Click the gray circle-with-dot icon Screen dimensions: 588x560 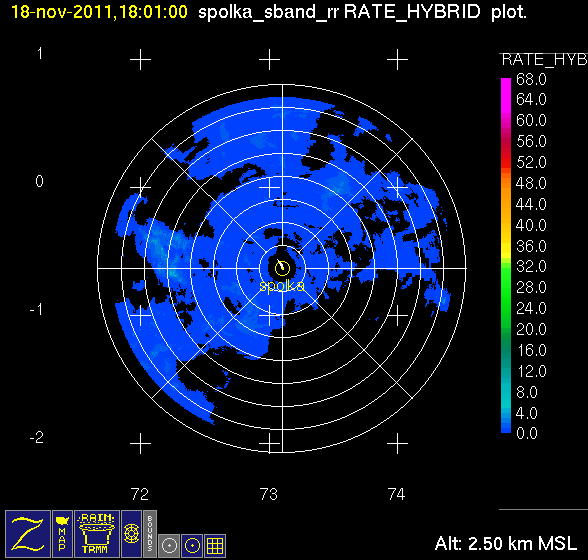point(169,546)
